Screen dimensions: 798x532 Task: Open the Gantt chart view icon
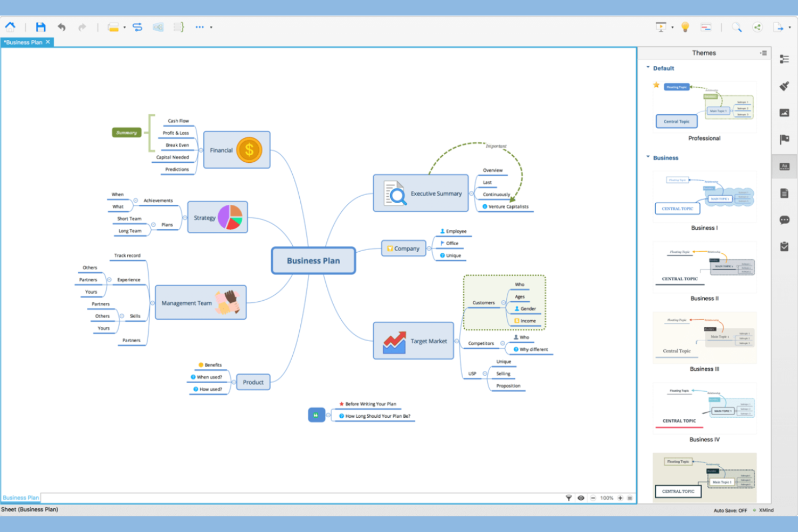click(706, 27)
